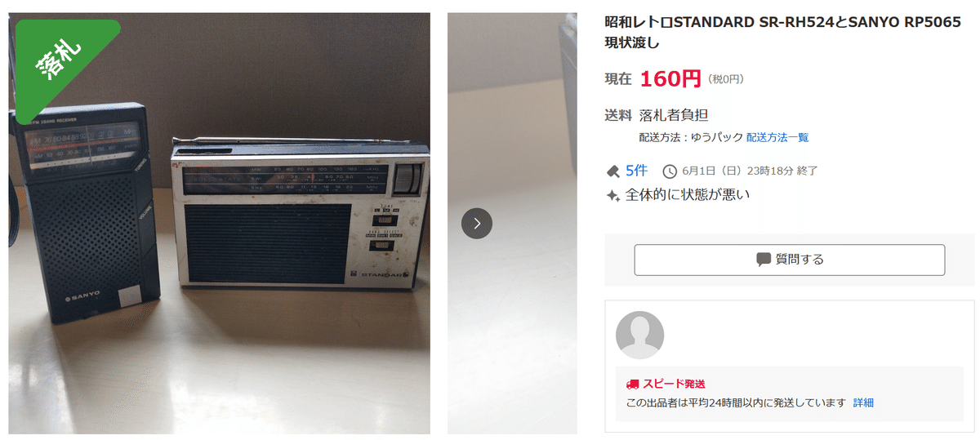Click the 質問する button
The height and width of the screenshot is (440, 980).
pyautogui.click(x=790, y=260)
